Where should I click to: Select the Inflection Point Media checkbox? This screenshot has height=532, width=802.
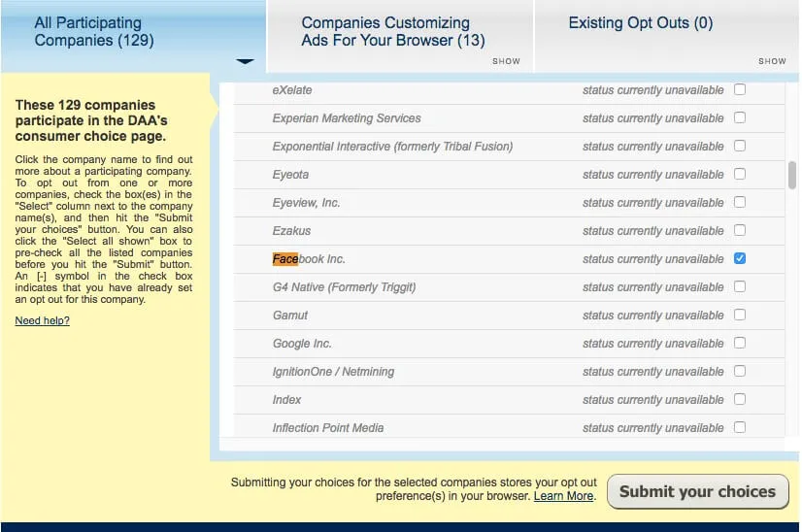(740, 428)
